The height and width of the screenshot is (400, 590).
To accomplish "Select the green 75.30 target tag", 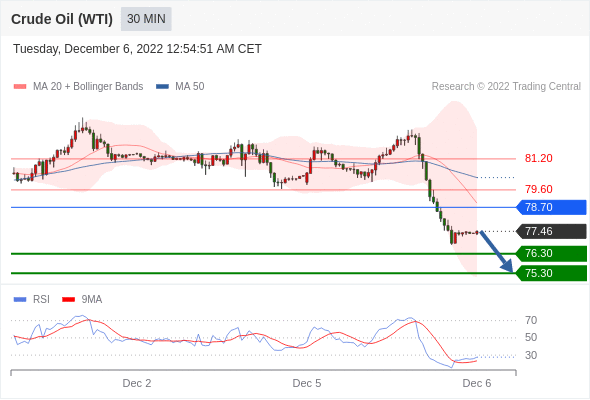I will 551,273.
